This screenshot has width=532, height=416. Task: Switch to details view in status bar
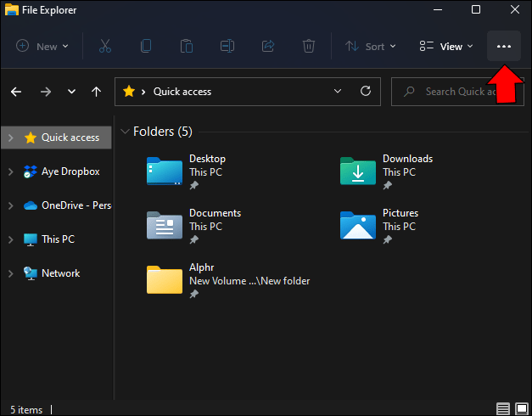click(x=503, y=409)
